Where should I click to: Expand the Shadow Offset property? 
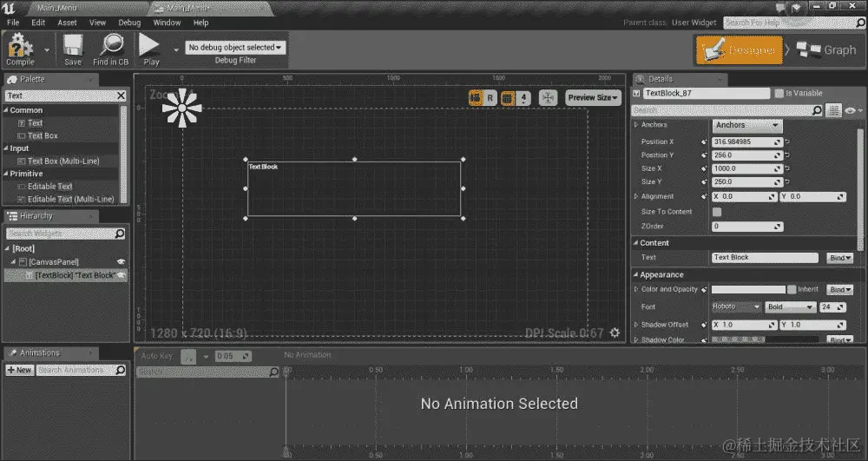click(636, 325)
